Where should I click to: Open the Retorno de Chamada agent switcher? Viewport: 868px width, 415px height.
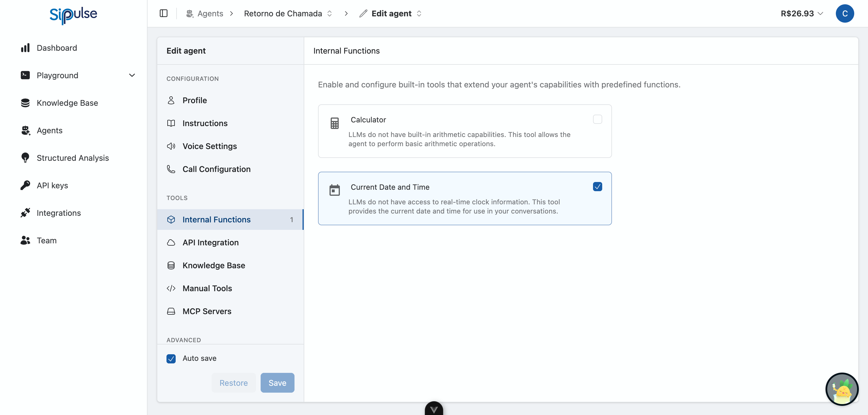pos(330,13)
